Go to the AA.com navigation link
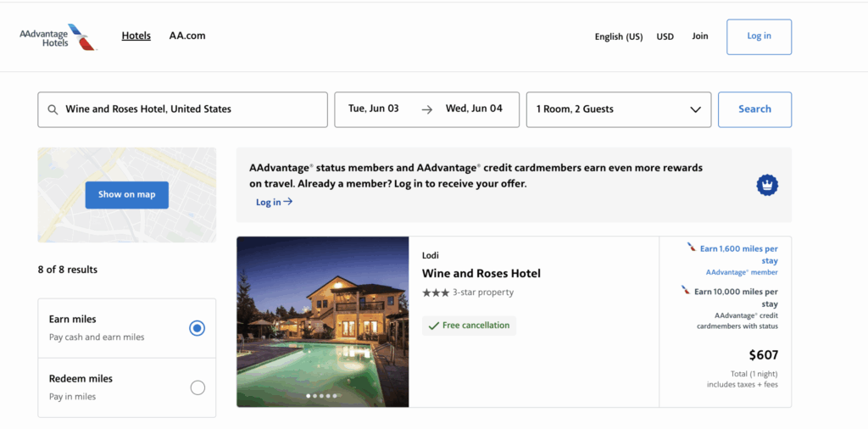This screenshot has height=429, width=868. pos(187,36)
